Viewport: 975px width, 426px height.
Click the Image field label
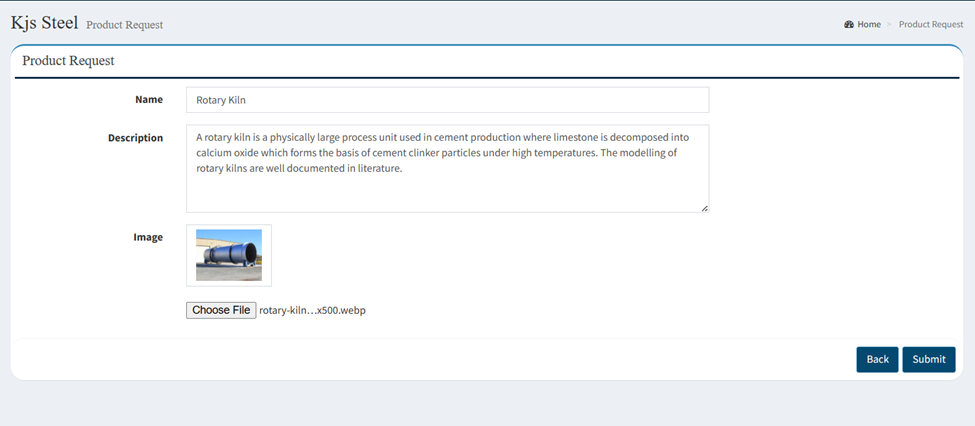tap(148, 237)
